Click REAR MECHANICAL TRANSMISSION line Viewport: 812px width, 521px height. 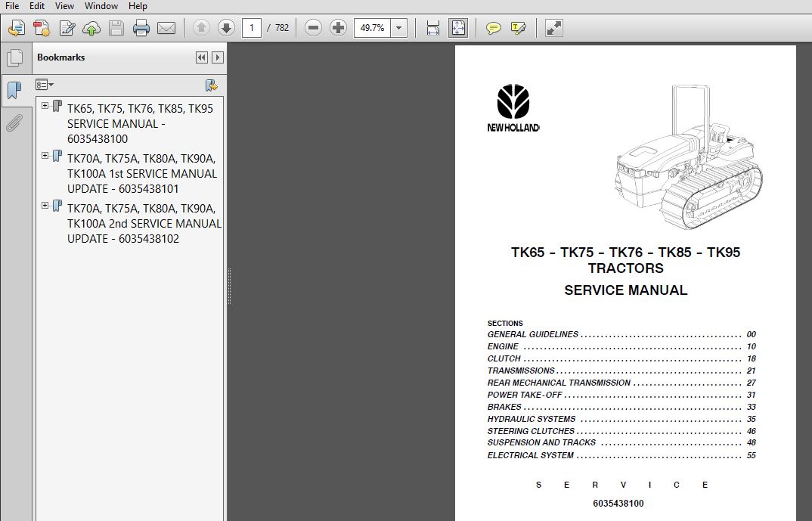pos(621,383)
